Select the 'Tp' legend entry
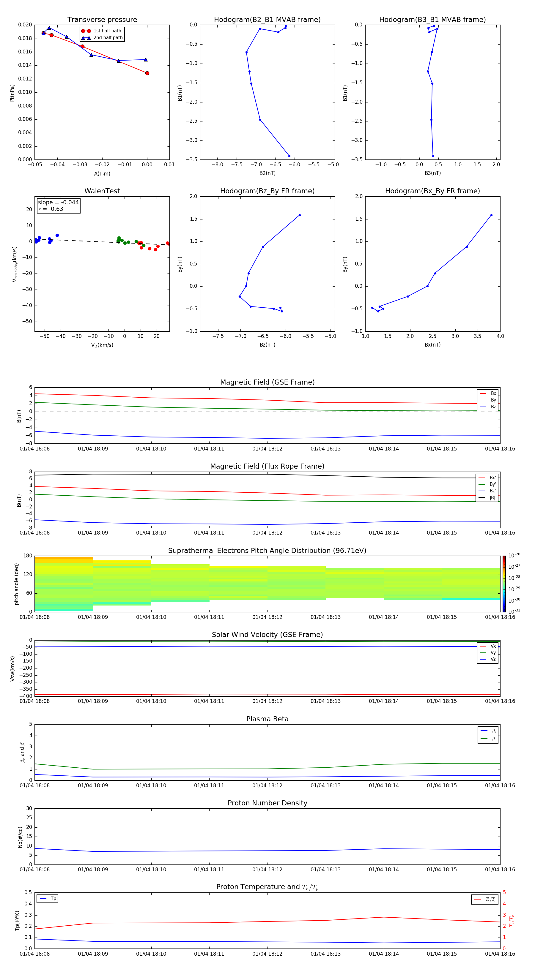 coord(48,899)
